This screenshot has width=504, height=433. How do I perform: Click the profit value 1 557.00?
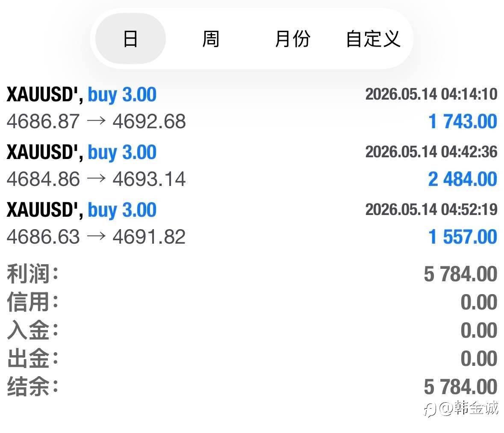(x=463, y=237)
